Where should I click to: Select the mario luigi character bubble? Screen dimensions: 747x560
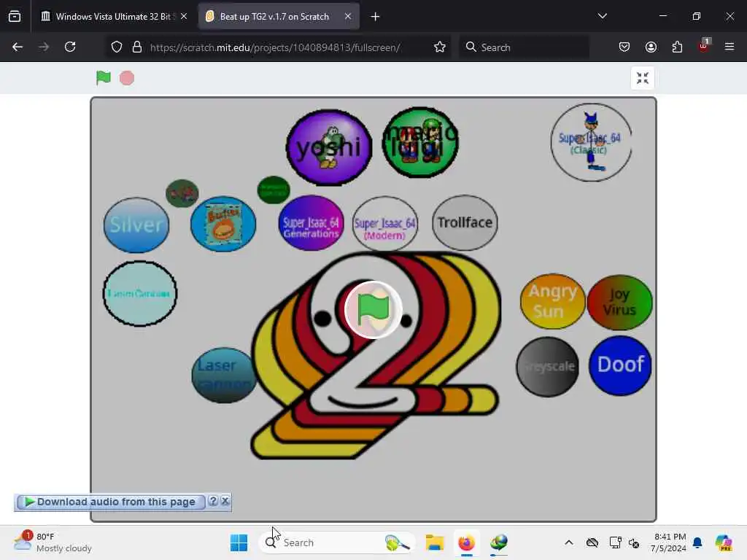click(x=420, y=142)
